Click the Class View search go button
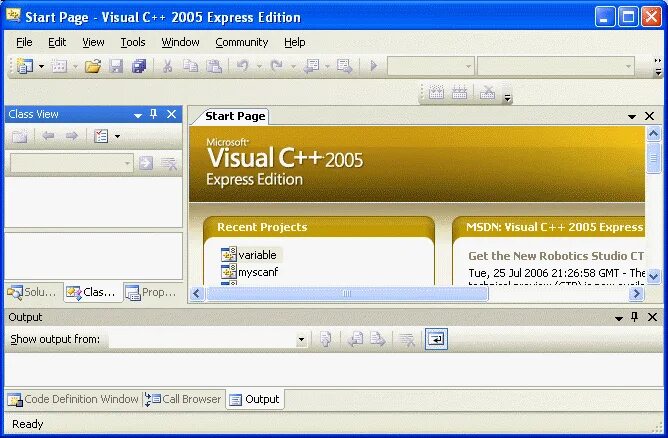Viewport: 668px width, 438px height. (x=146, y=163)
